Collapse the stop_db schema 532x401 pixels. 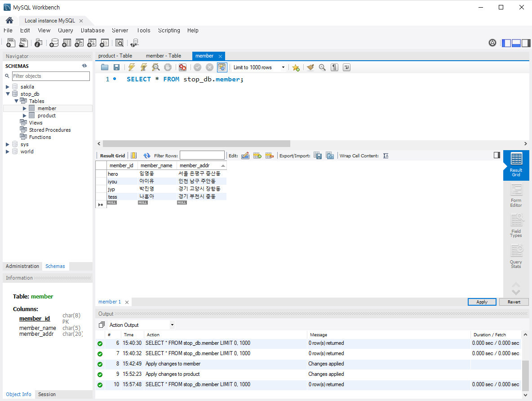click(8, 94)
